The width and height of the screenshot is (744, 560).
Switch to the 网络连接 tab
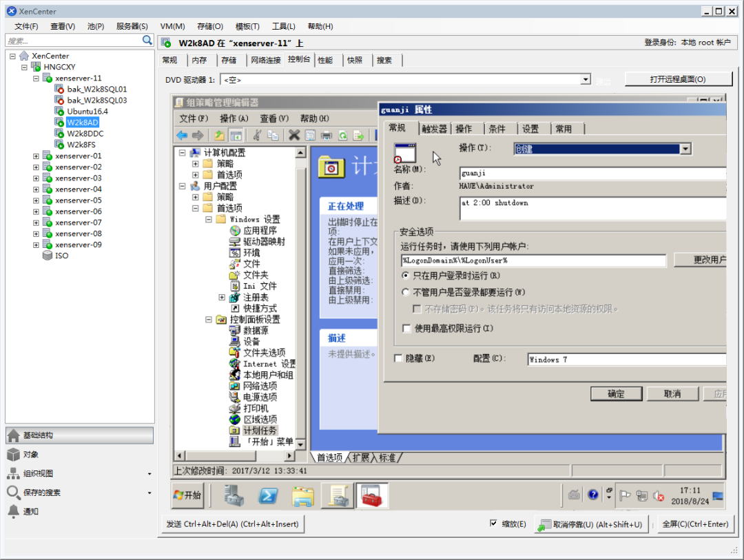pos(266,61)
